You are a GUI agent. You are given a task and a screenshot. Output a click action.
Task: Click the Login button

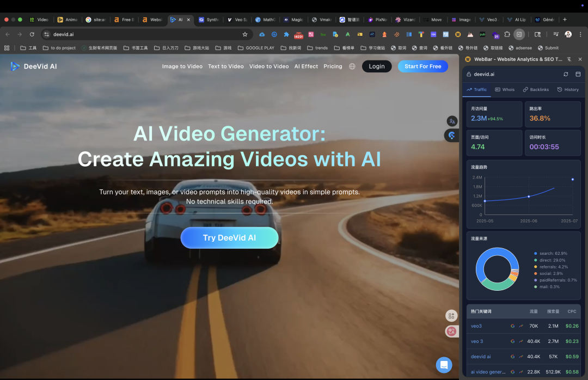click(377, 66)
